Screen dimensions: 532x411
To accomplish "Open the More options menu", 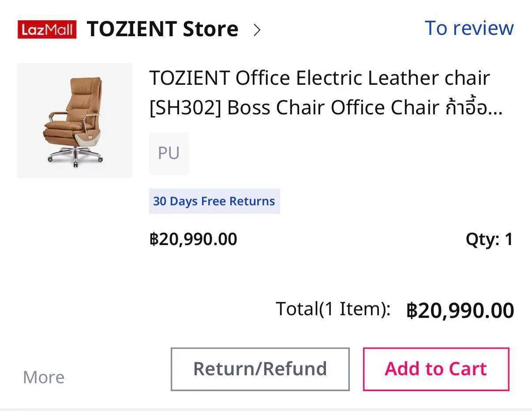I will 44,377.
